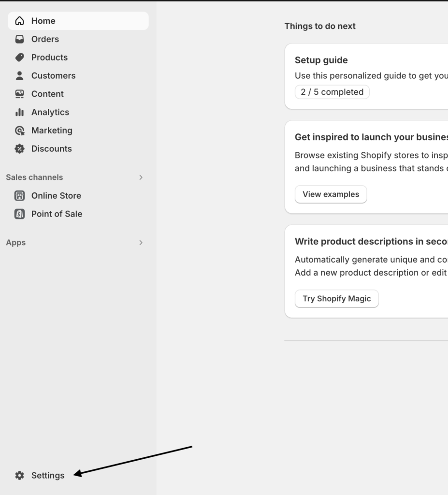This screenshot has width=448, height=495.
Task: Click the Online Store storefront icon
Action: pyautogui.click(x=19, y=195)
